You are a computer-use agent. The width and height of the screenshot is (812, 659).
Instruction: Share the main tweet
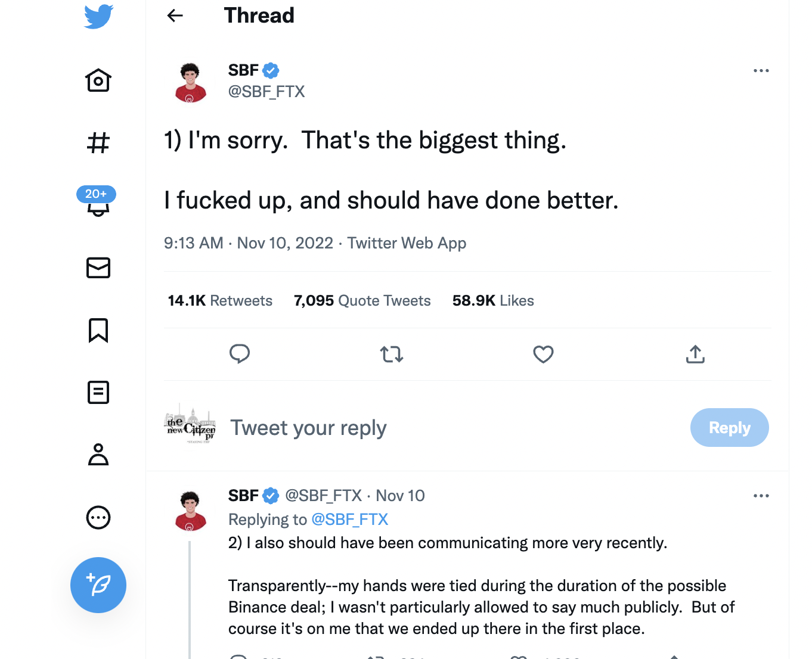point(695,355)
